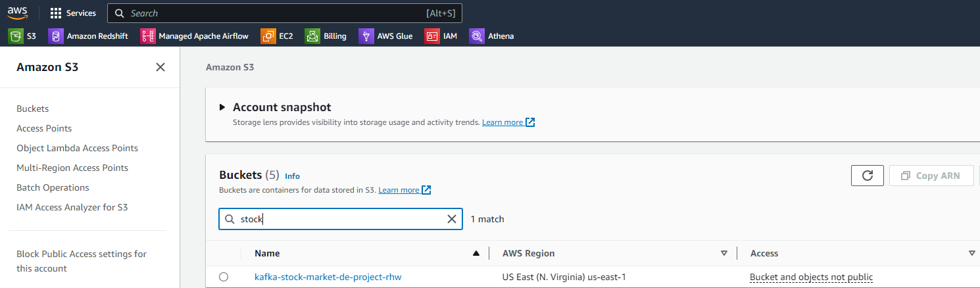
Task: Refresh the buckets list
Action: click(868, 176)
